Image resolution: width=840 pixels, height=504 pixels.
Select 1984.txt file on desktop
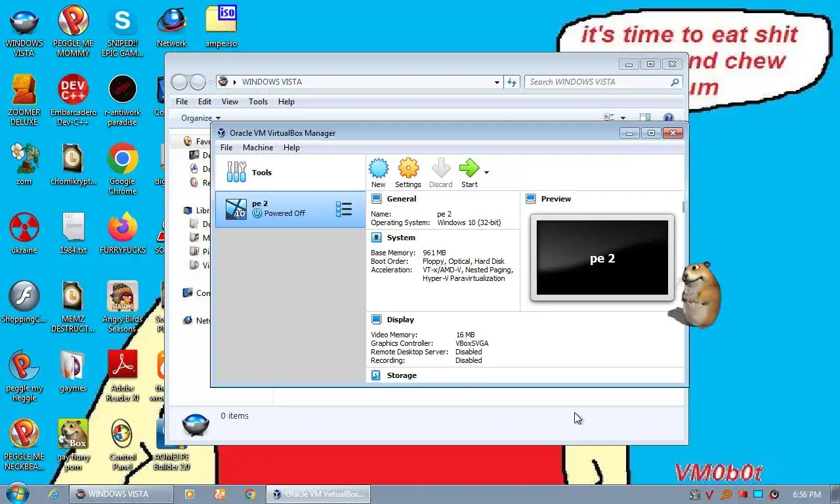pos(73,234)
